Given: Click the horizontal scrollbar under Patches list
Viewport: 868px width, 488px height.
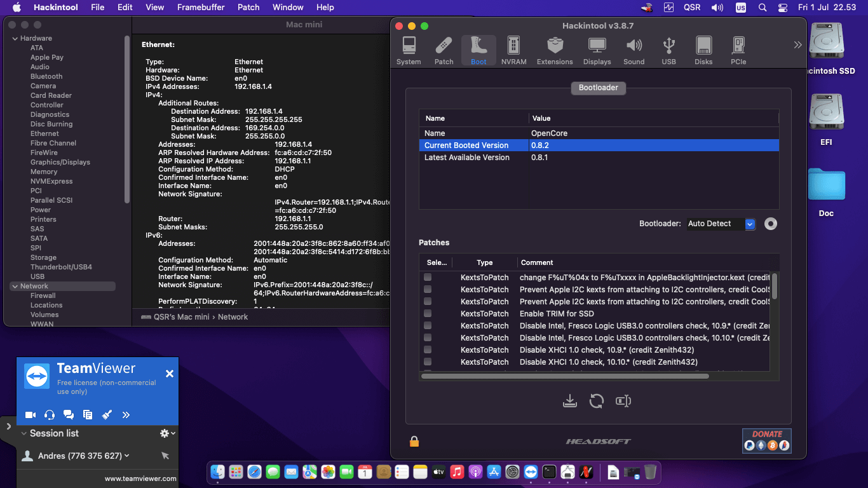Looking at the screenshot, I should (565, 376).
